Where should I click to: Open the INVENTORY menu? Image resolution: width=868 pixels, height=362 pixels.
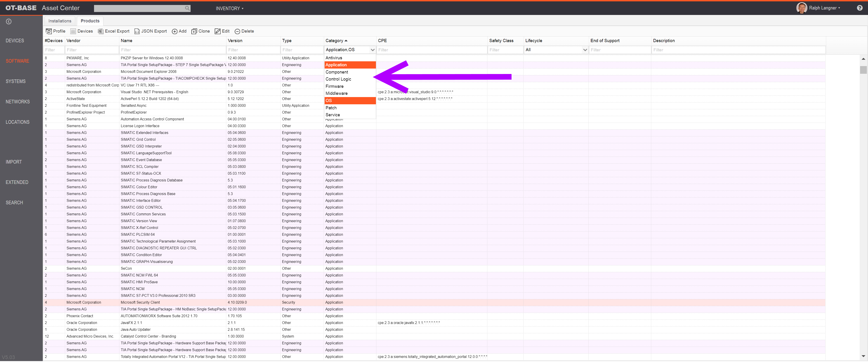(229, 8)
